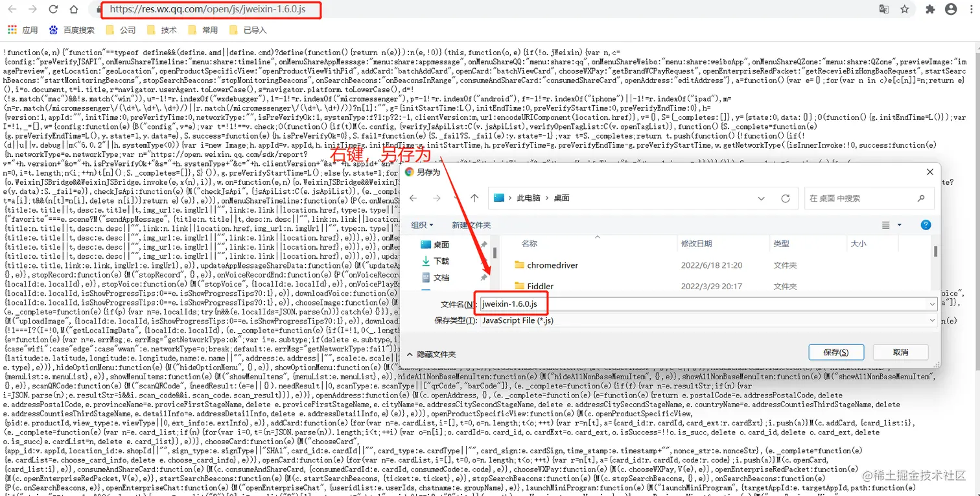Open the filename history dropdown arrow

932,303
